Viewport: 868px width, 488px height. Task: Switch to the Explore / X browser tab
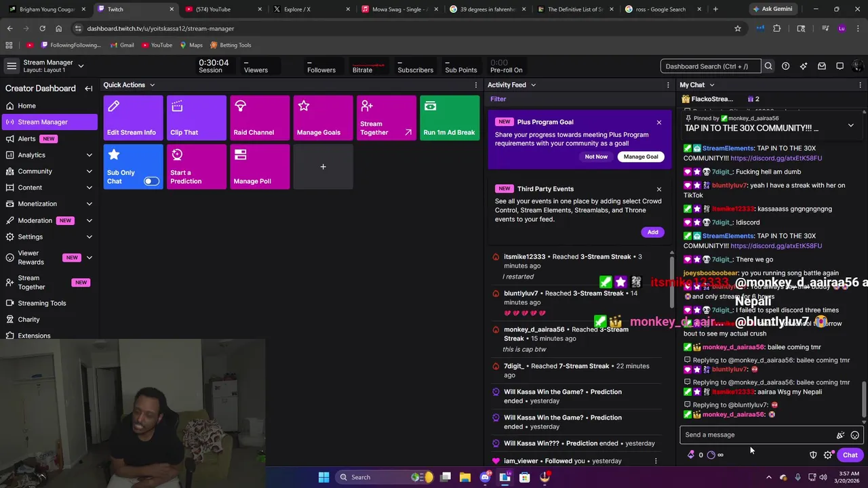coord(312,9)
